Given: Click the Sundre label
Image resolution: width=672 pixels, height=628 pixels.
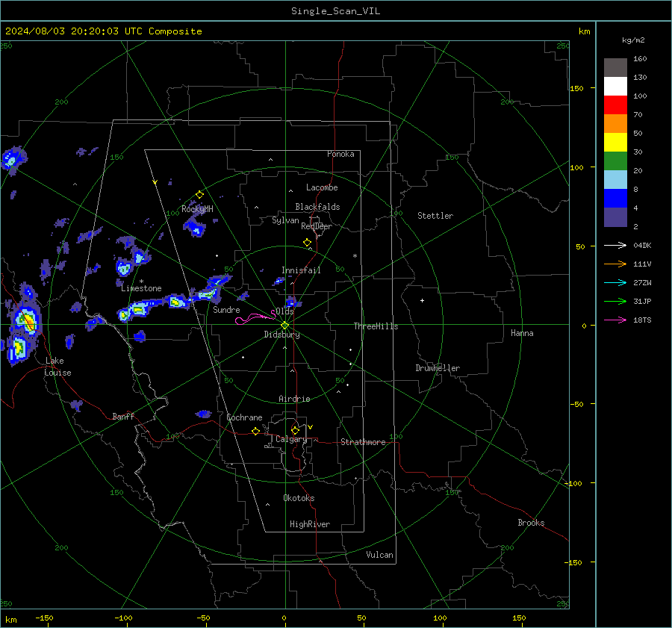Looking at the screenshot, I should coord(226,310).
